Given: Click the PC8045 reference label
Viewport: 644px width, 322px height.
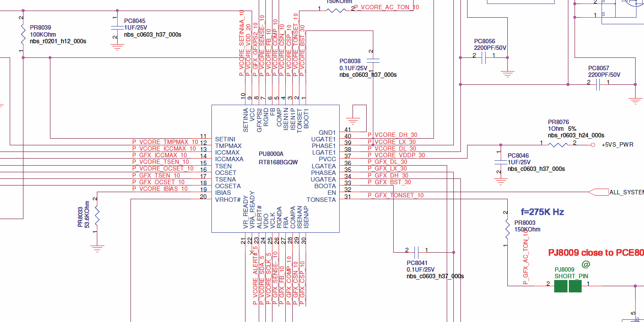Looking at the screenshot, I should click(134, 21).
